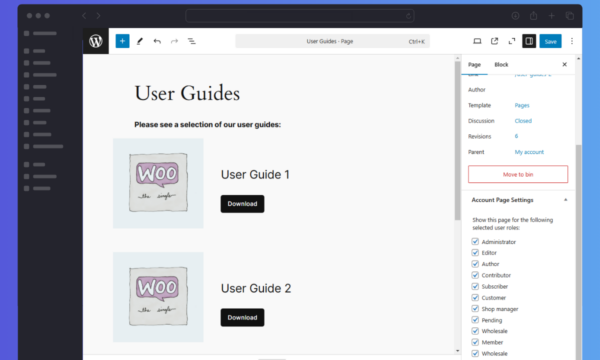
Task: Click the User Guide 1 heading
Action: pos(255,174)
